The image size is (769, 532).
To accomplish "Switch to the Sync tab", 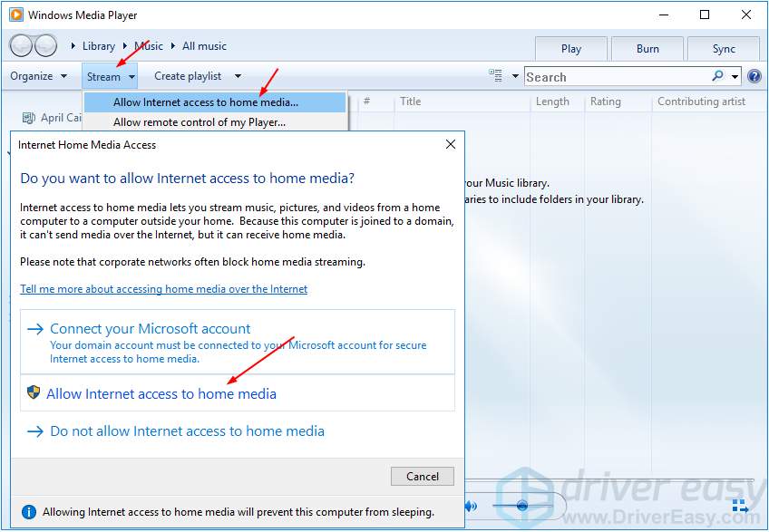I will tap(724, 49).
